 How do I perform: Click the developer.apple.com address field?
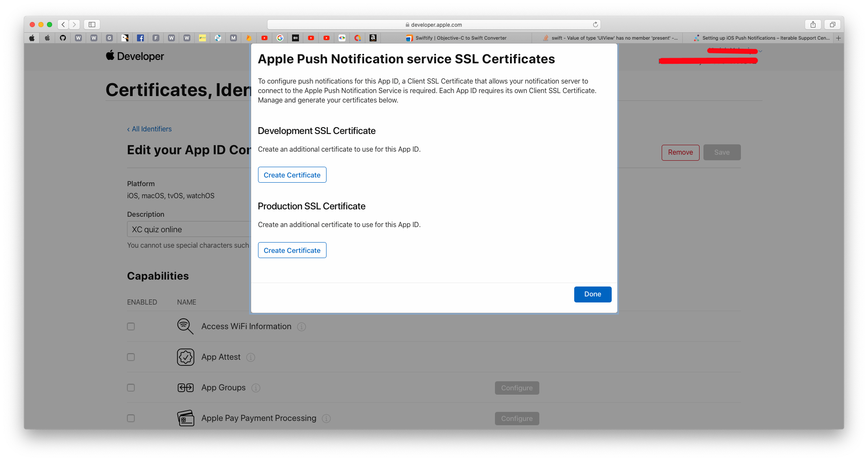point(433,25)
